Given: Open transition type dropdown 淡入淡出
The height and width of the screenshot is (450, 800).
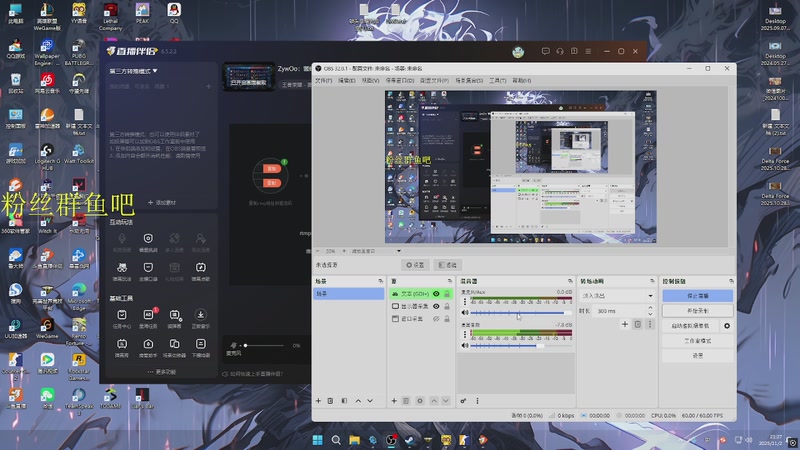Looking at the screenshot, I should coord(617,295).
